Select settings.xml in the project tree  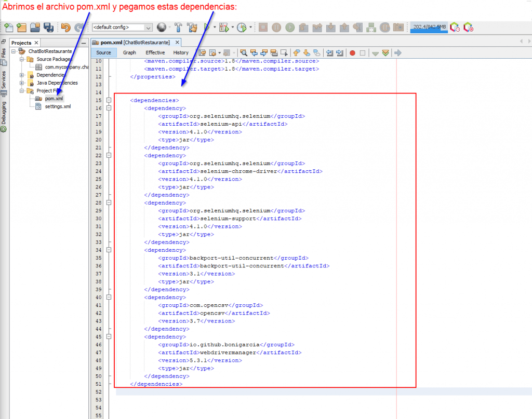coord(58,106)
